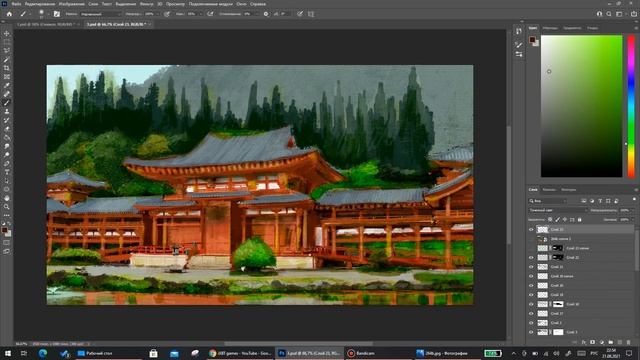Switch to the Каналы panel tab

point(549,190)
